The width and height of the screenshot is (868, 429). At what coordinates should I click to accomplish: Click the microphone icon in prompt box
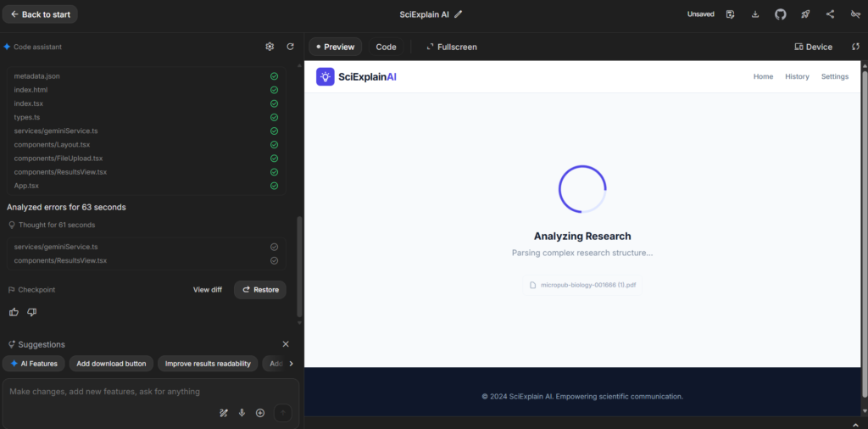coord(242,413)
